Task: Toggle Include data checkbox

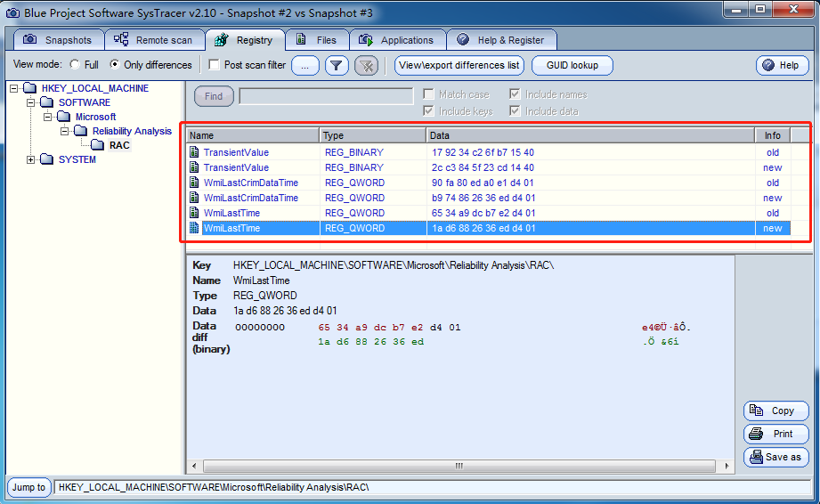Action: pos(515,110)
